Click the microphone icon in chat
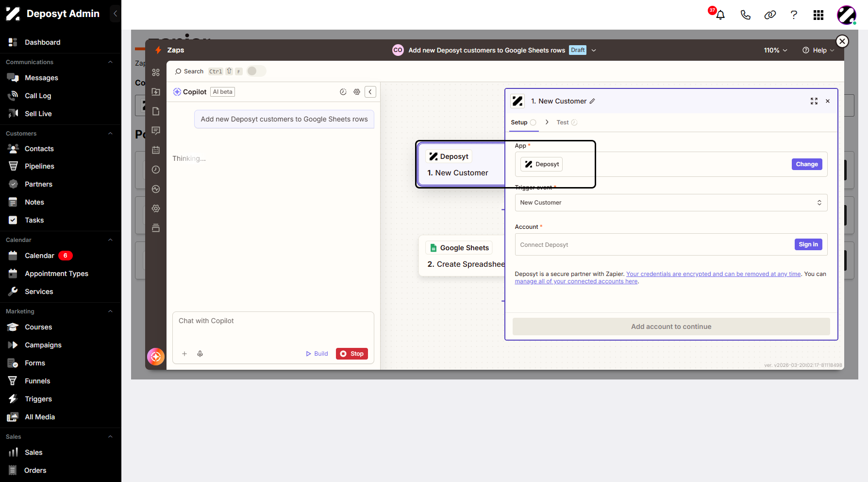This screenshot has width=868, height=482. point(200,354)
